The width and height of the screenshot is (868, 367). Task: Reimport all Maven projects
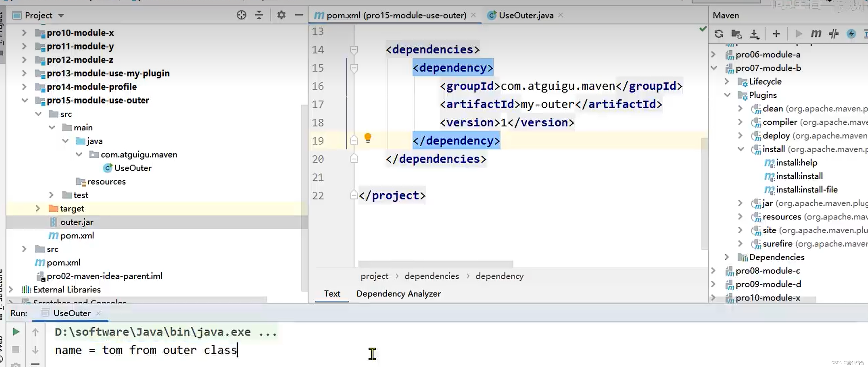click(x=719, y=34)
